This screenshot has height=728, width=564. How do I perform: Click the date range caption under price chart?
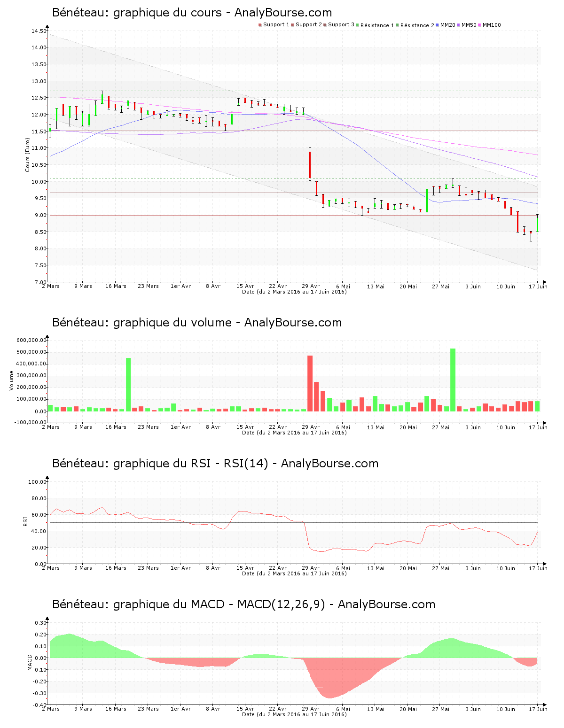(x=294, y=292)
